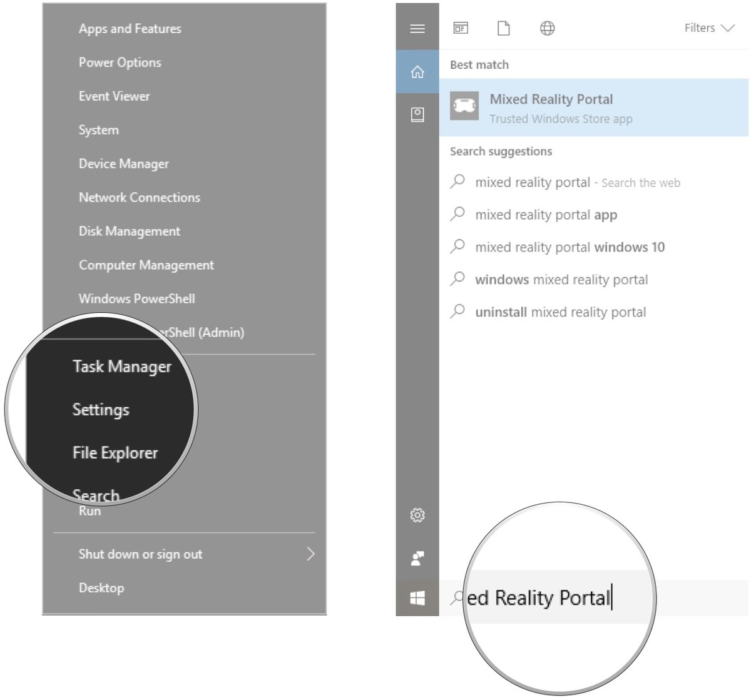This screenshot has height=700, width=751.
Task: Open the Notebook icon in Cortana sidebar
Action: tap(417, 114)
